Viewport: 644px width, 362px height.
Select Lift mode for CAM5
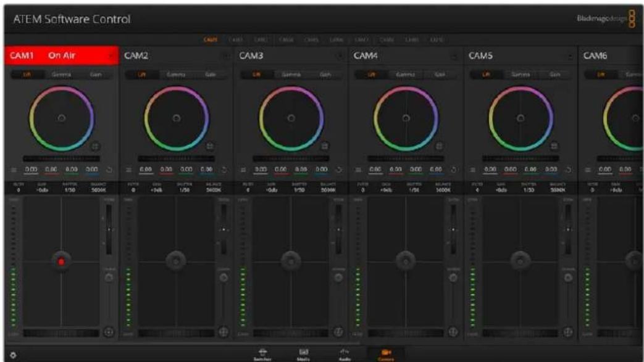point(486,75)
